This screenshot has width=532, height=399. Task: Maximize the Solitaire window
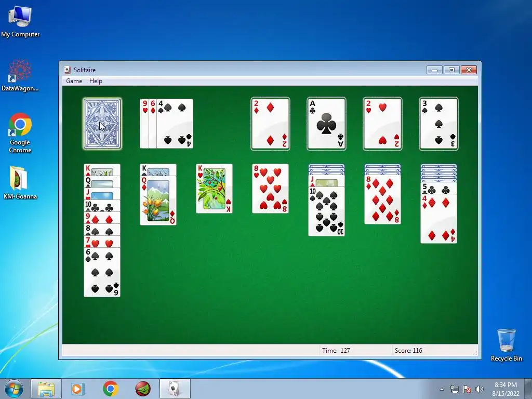(x=451, y=70)
